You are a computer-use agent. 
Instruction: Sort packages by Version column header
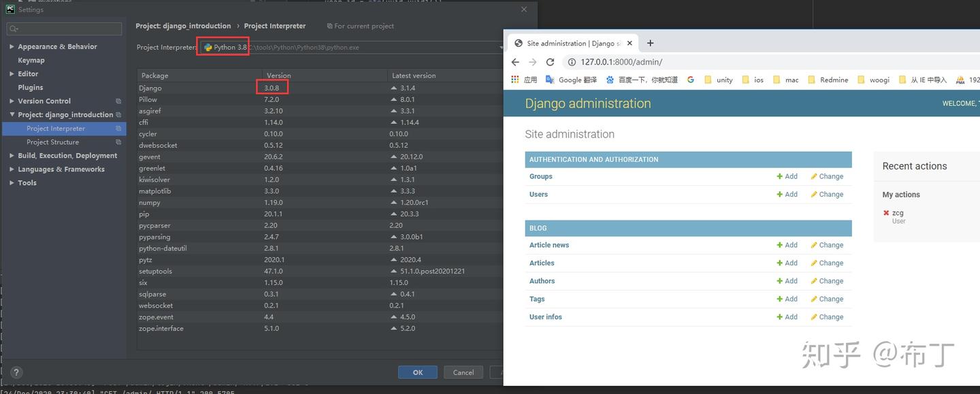tap(325, 75)
